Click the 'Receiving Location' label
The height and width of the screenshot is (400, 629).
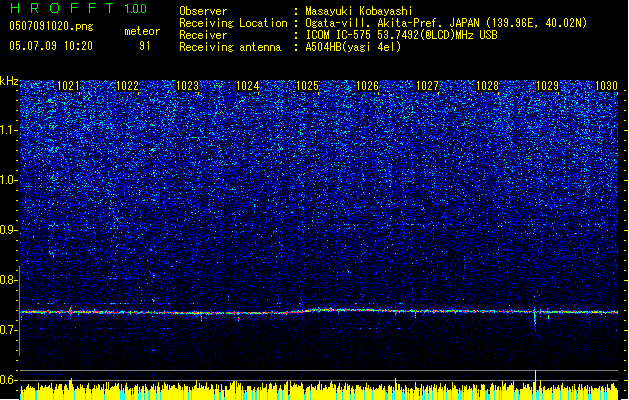[x=233, y=23]
